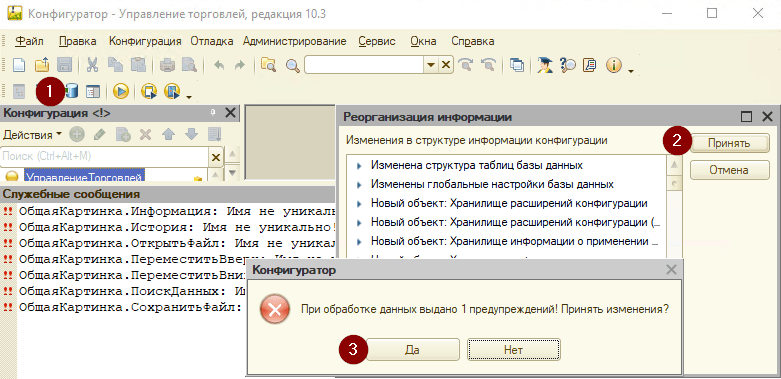Find next occurrence binoculars icon
Viewport: 781px width, 379px height.
click(x=466, y=65)
